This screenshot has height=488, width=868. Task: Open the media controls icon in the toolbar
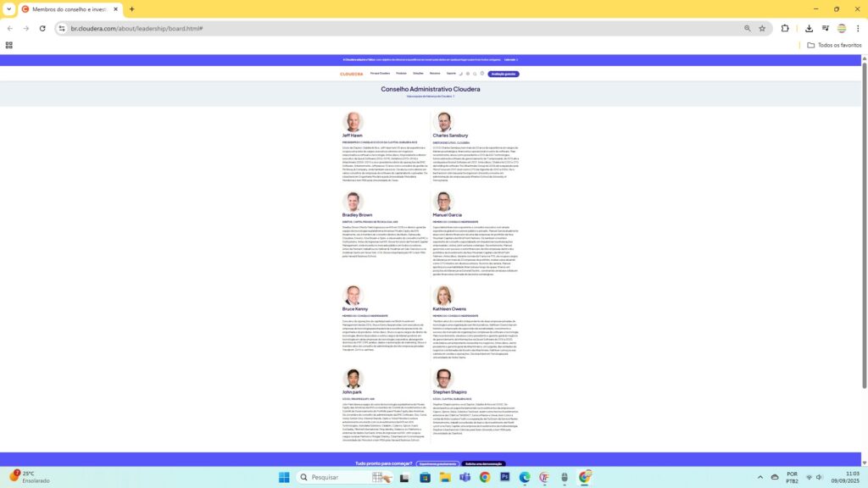click(825, 28)
